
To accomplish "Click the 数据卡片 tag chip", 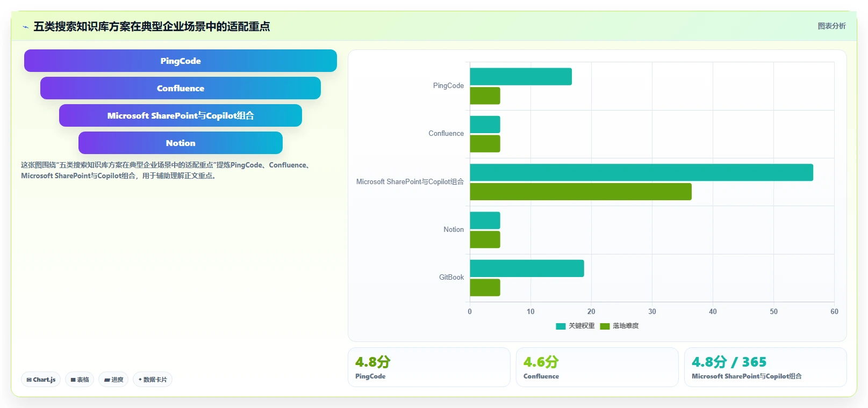I will click(x=153, y=380).
